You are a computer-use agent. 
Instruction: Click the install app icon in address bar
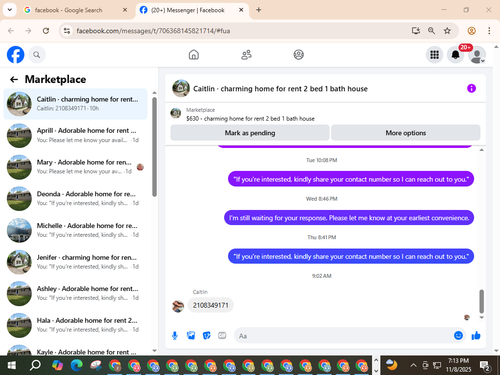point(416,31)
